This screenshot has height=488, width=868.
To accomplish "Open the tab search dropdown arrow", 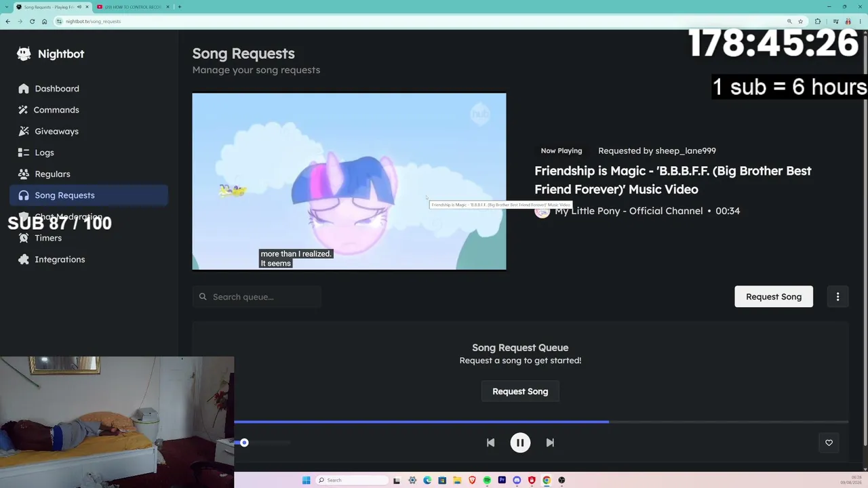I will (6, 7).
